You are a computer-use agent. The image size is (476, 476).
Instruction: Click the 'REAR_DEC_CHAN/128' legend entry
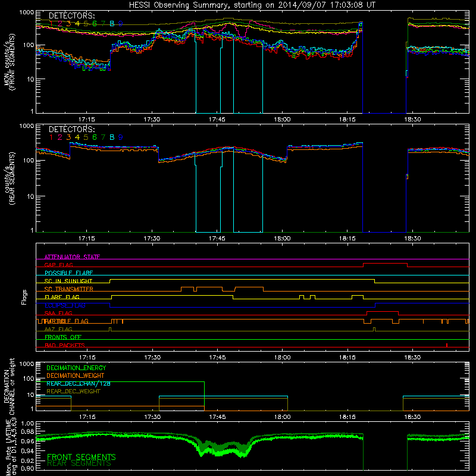pyautogui.click(x=79, y=384)
